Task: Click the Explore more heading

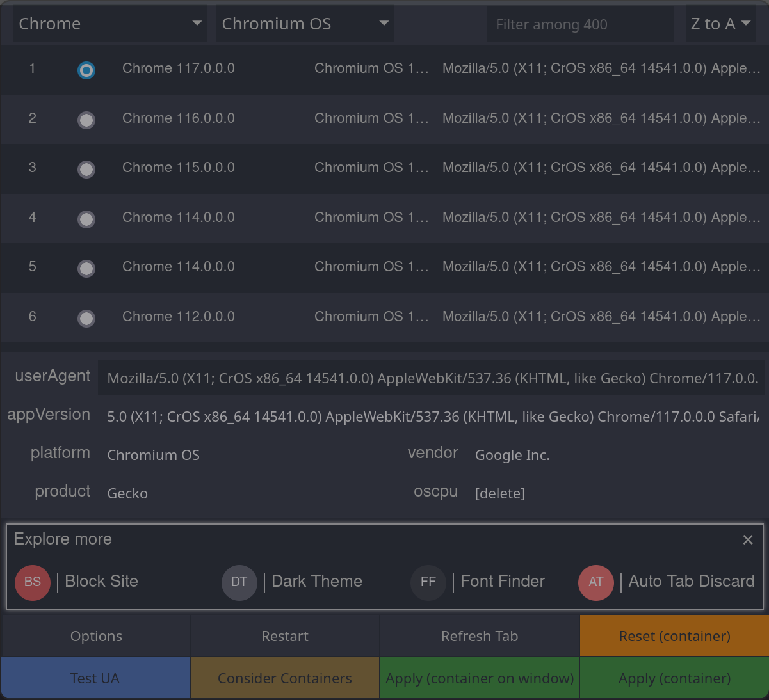Action: point(63,539)
